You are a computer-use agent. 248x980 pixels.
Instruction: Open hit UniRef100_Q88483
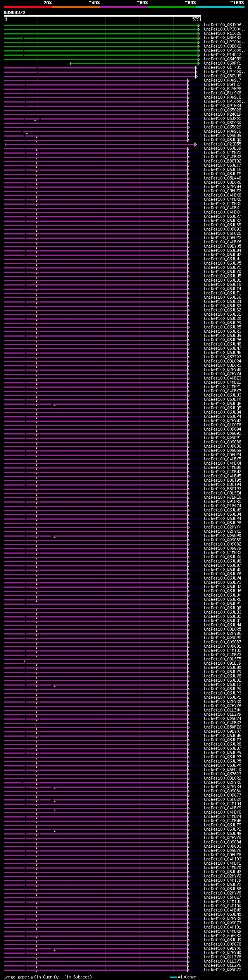(x=222, y=38)
